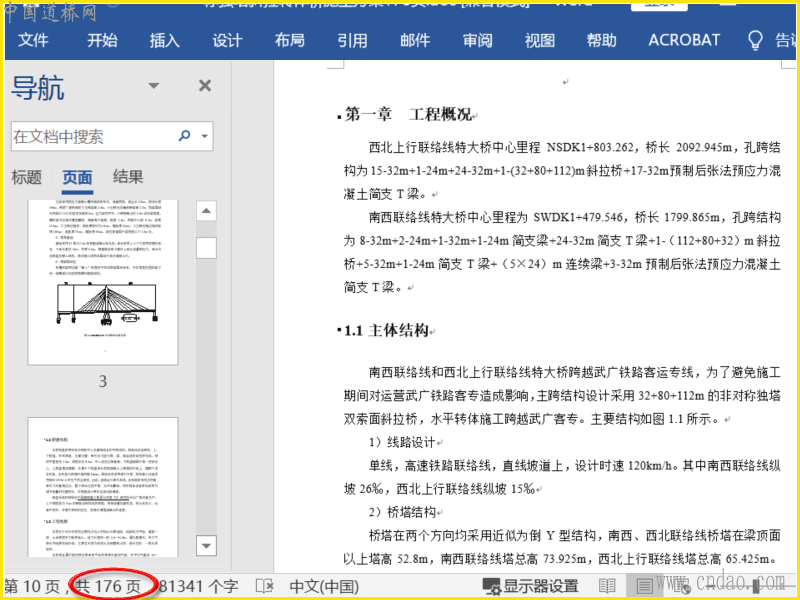Click the text SWDK1+479.546
This screenshot has height=600, width=800.
click(578, 217)
